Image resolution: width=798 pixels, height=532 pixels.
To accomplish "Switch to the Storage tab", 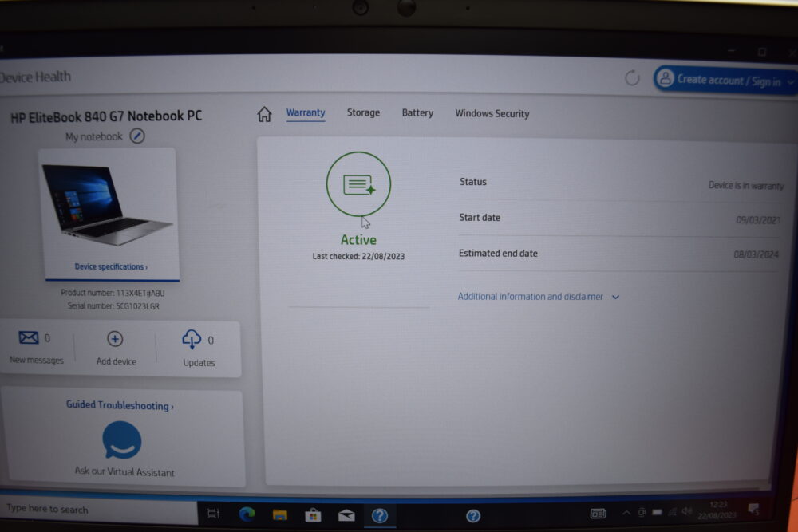I will tap(363, 112).
